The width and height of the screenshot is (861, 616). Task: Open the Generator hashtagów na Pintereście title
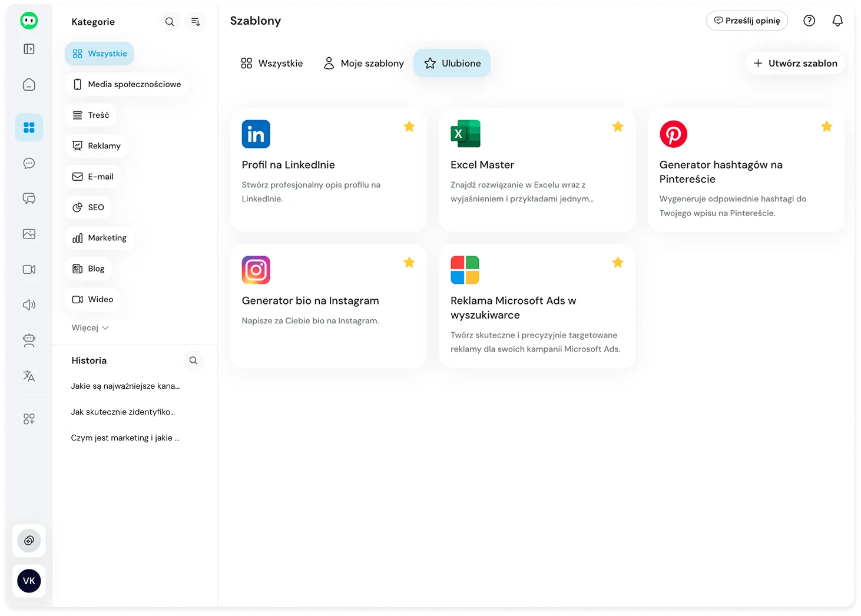click(x=721, y=172)
